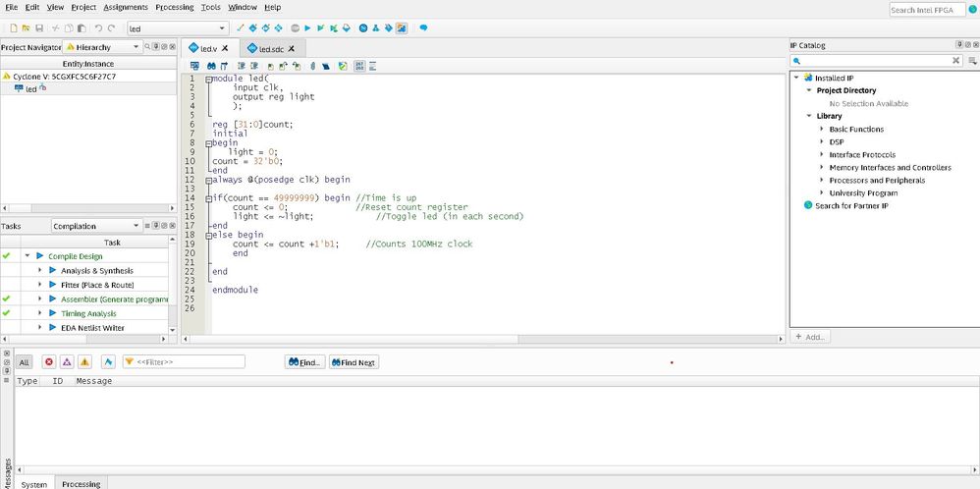
Task: Click the play icon beside Fitter (Place & Route)
Action: point(53,285)
